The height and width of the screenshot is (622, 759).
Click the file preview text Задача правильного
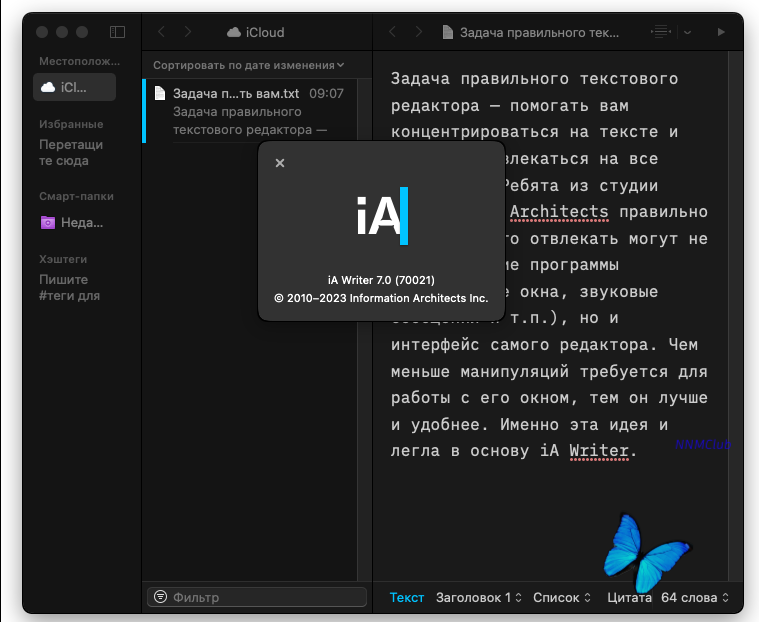237,112
